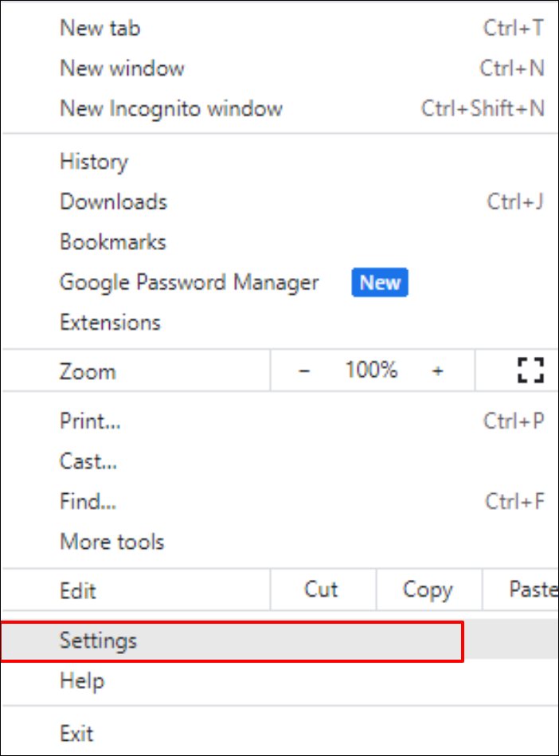Expand the More tools submenu
The image size is (559, 756).
click(x=111, y=542)
